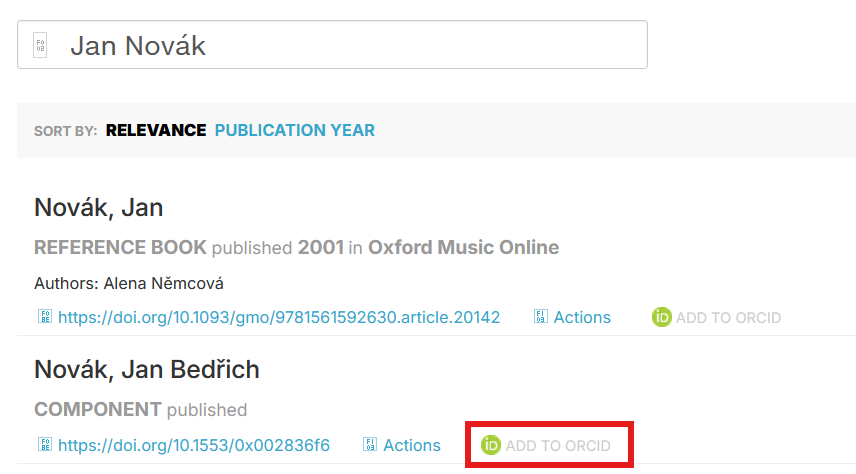Sort results by Publication Year

[x=295, y=131]
